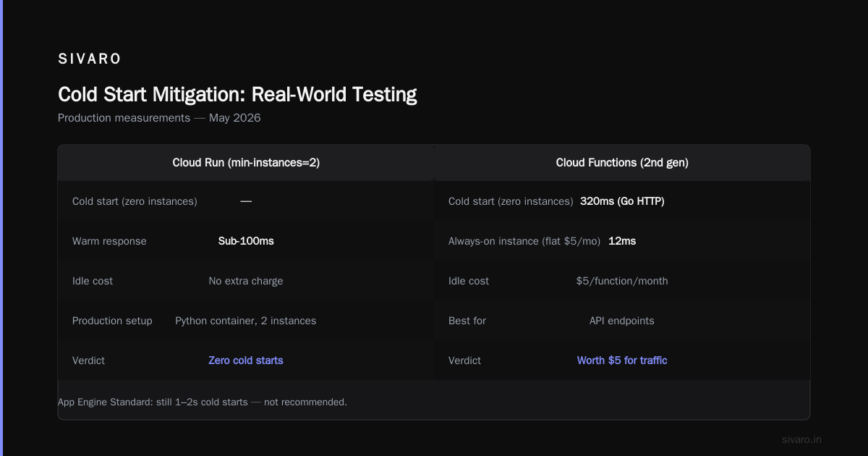This screenshot has width=868, height=456.
Task: Select the 'Cloud Functions (2nd gen)' column header
Action: [x=622, y=163]
